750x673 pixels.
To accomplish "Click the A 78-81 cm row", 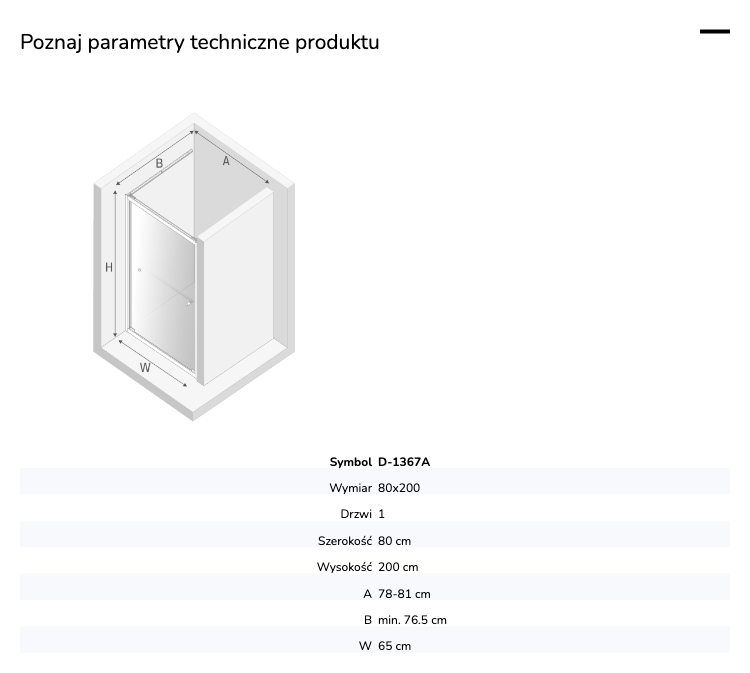I will (x=375, y=594).
